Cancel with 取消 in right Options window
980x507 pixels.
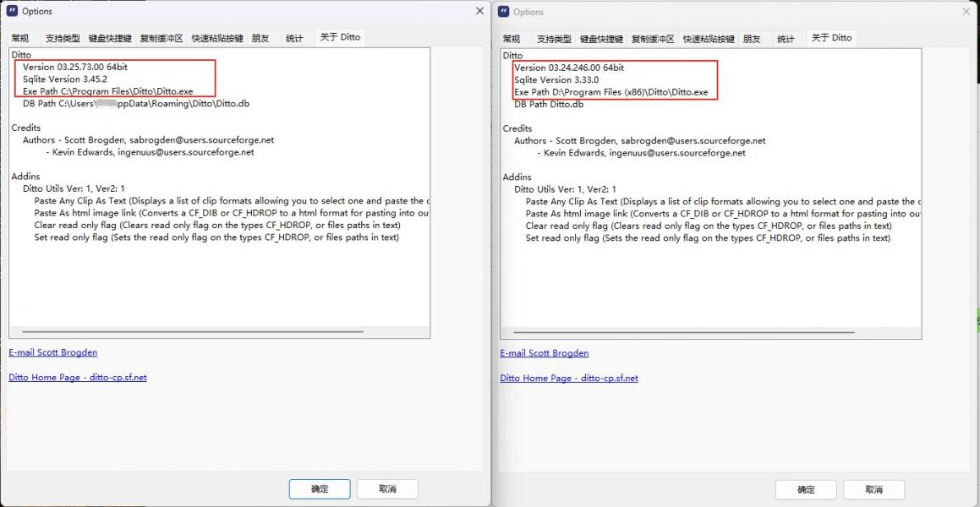(873, 489)
